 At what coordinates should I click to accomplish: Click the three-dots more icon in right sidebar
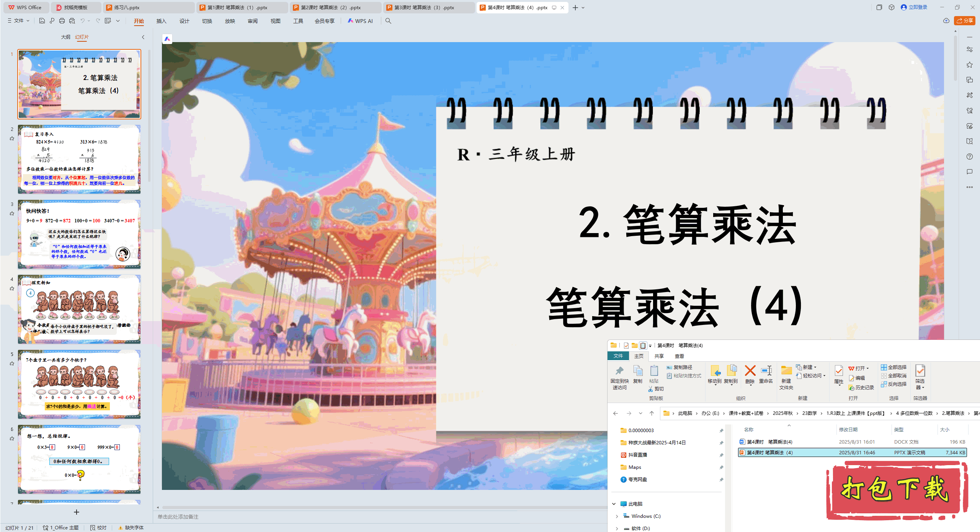pyautogui.click(x=969, y=187)
